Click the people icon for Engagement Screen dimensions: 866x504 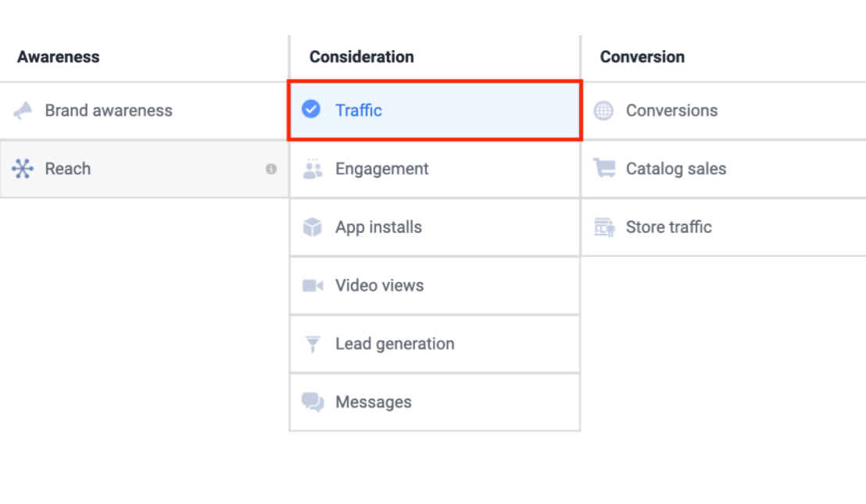pos(313,169)
